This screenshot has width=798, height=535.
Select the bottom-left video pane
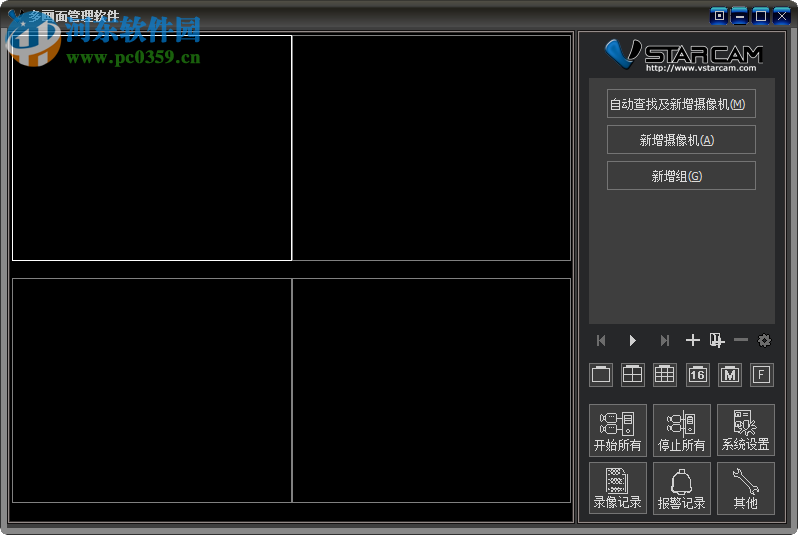pyautogui.click(x=152, y=390)
